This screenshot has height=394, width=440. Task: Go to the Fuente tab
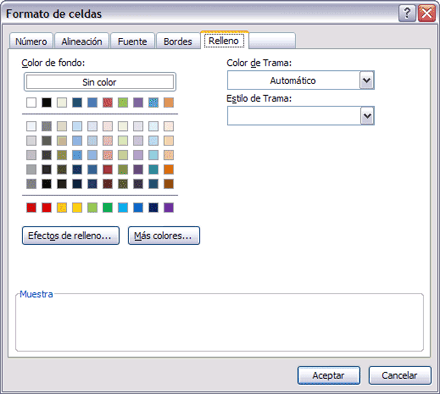point(132,41)
